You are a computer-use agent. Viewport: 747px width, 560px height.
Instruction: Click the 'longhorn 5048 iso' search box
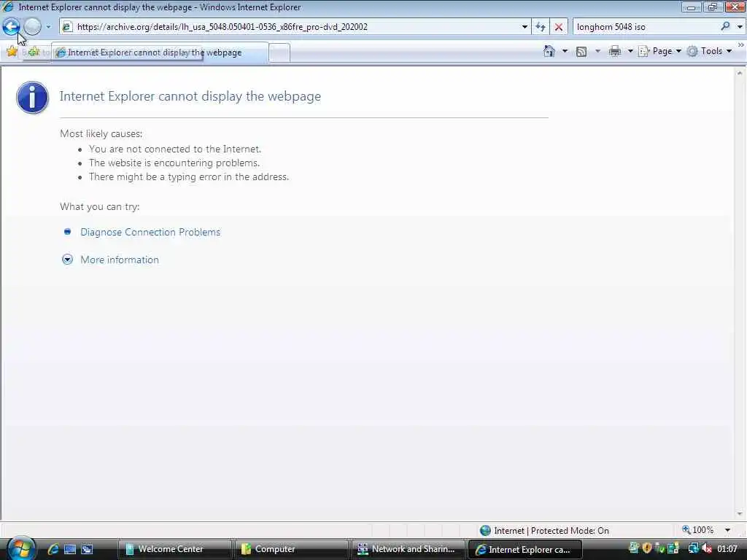(646, 27)
